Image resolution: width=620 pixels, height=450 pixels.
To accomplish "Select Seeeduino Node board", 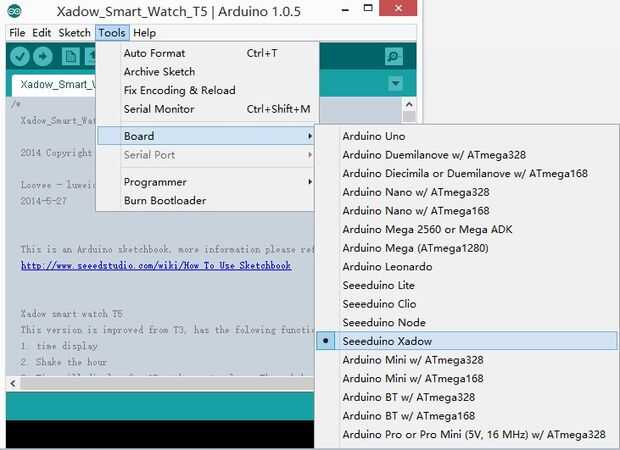I will point(467,322).
